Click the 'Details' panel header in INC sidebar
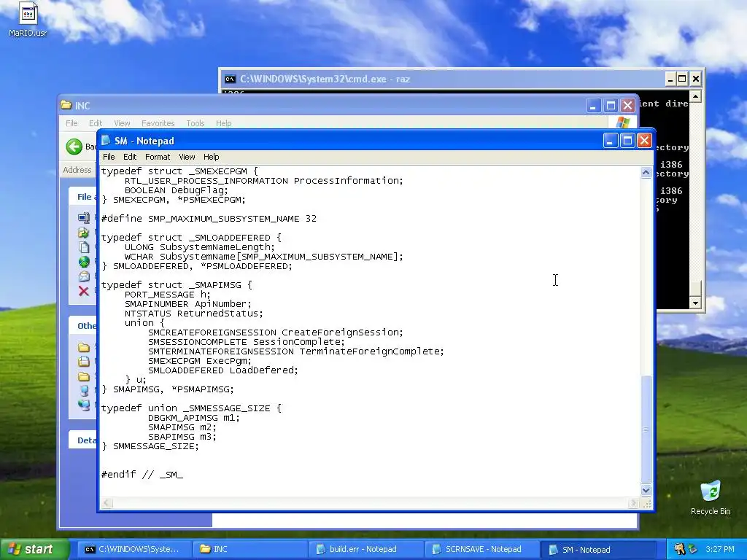 click(83, 440)
